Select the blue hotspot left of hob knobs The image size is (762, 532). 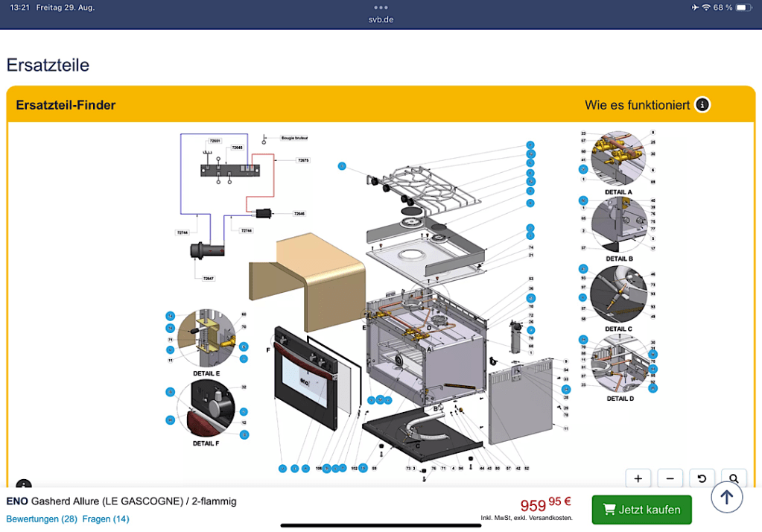[342, 165]
